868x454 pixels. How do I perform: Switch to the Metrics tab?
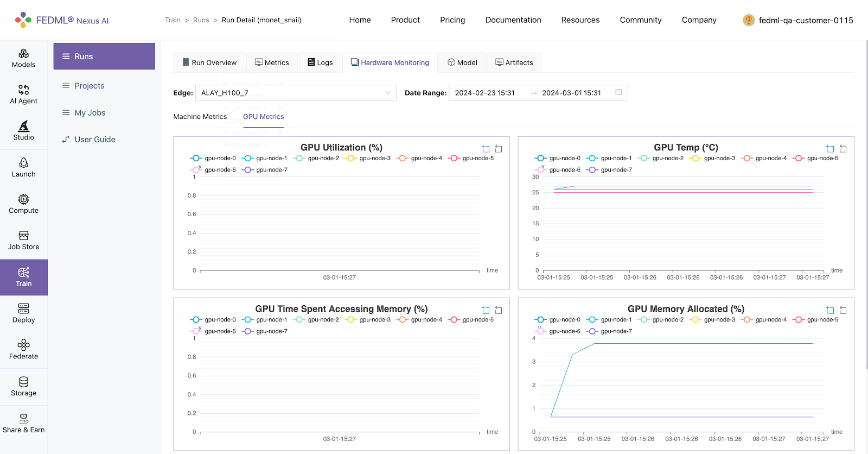[272, 62]
